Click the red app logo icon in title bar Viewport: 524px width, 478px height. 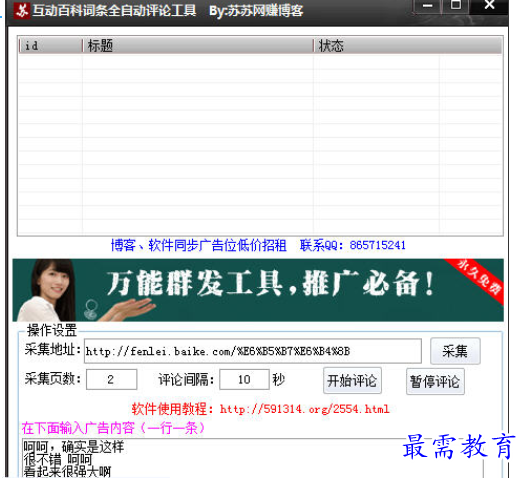tap(22, 11)
